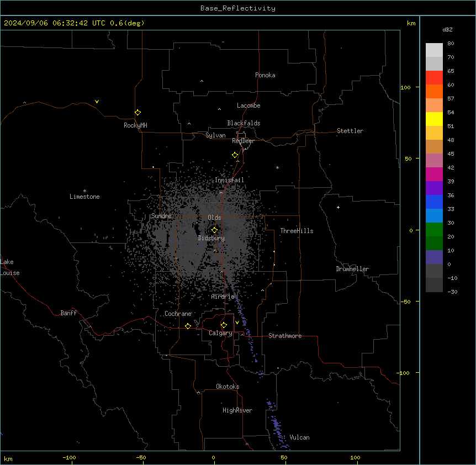Select the yellow diamond marker south of RedDeer
The width and height of the screenshot is (476, 465).
coord(235,155)
